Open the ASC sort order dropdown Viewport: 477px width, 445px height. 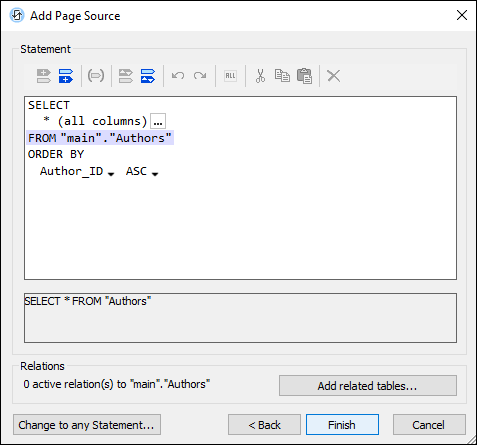point(155,174)
